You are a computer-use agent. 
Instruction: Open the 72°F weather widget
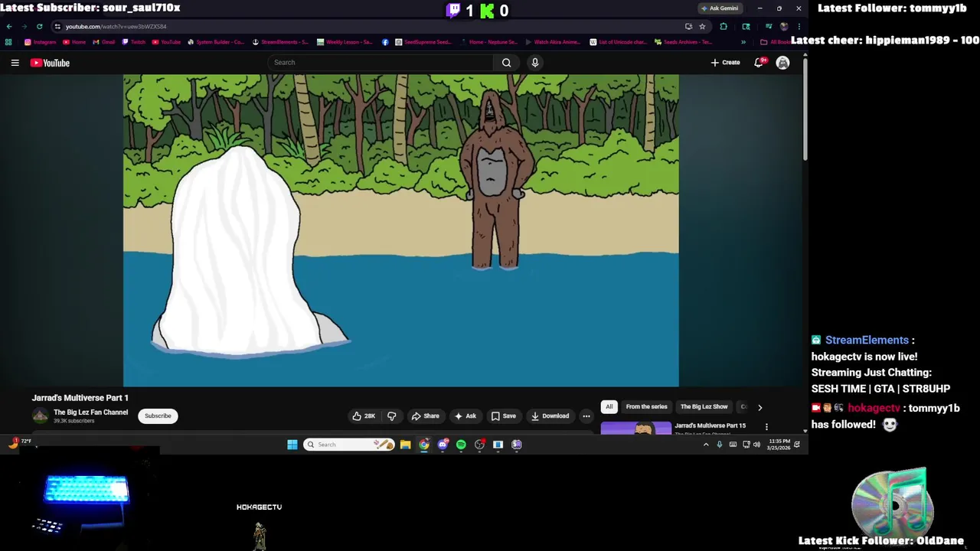pos(20,442)
